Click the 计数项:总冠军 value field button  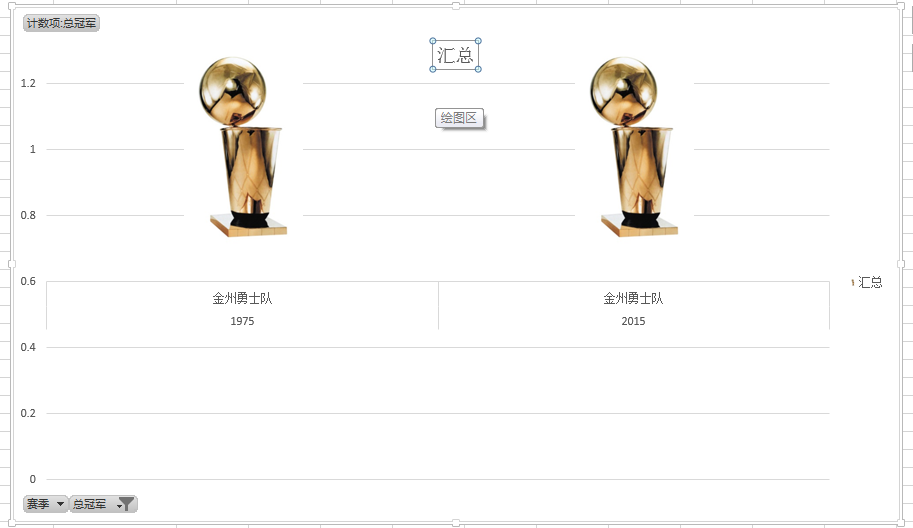click(x=61, y=23)
